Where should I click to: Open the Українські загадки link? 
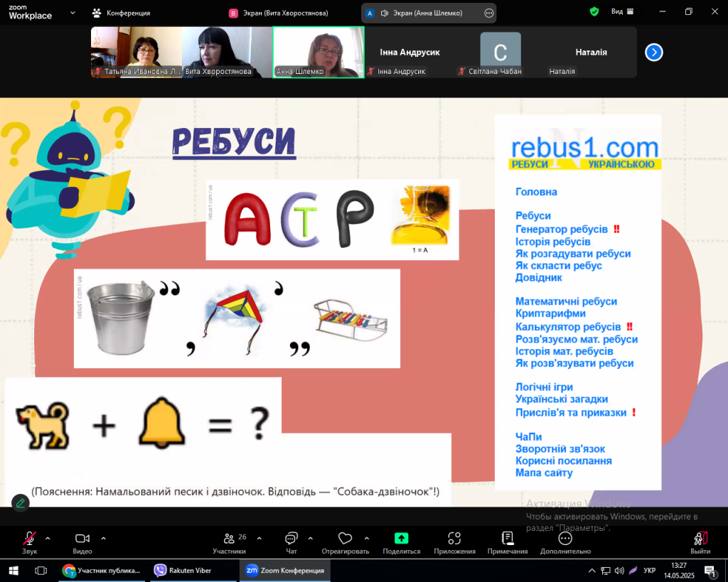click(x=562, y=399)
